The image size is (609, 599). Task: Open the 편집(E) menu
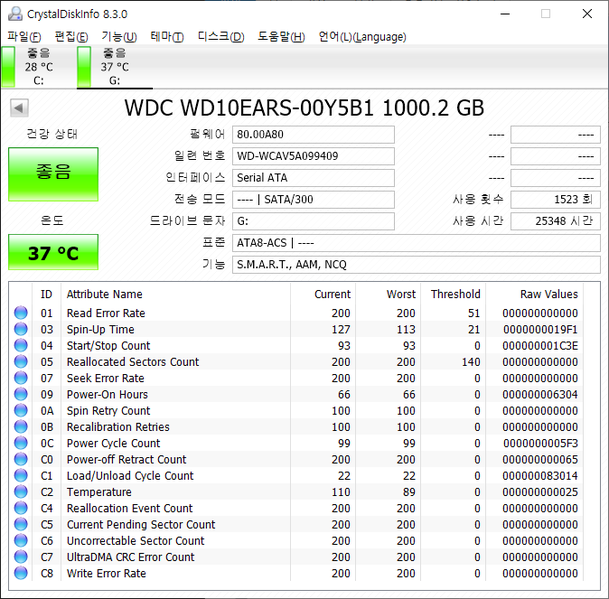71,37
